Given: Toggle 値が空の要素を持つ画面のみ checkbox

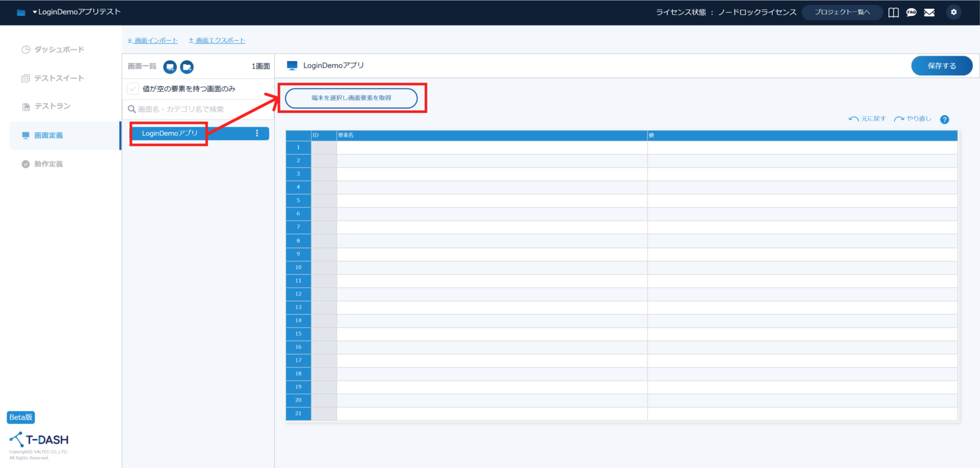Looking at the screenshot, I should click(x=133, y=89).
